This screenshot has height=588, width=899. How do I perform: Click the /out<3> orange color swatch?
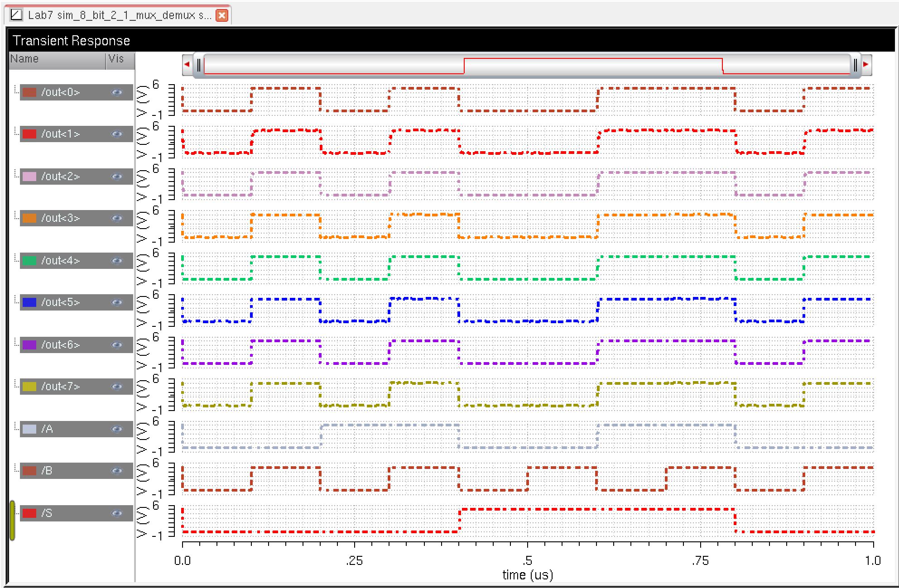tap(29, 218)
